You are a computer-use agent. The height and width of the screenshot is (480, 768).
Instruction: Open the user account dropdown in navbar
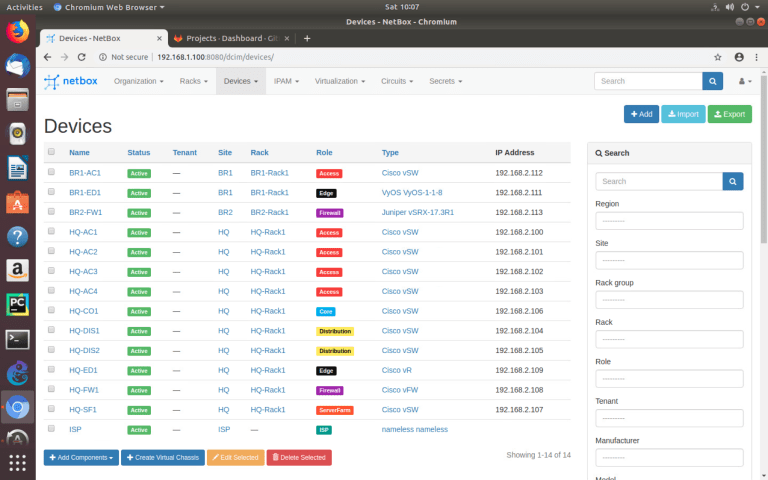coord(745,81)
